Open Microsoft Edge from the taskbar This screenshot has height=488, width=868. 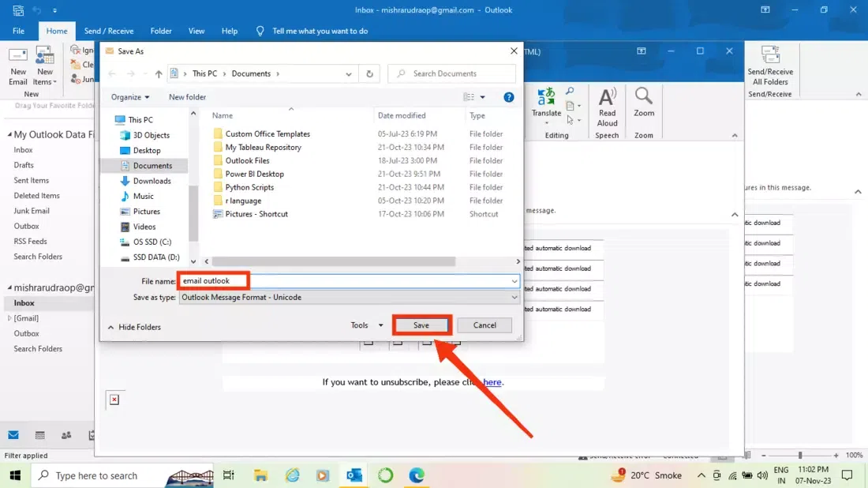point(417,475)
